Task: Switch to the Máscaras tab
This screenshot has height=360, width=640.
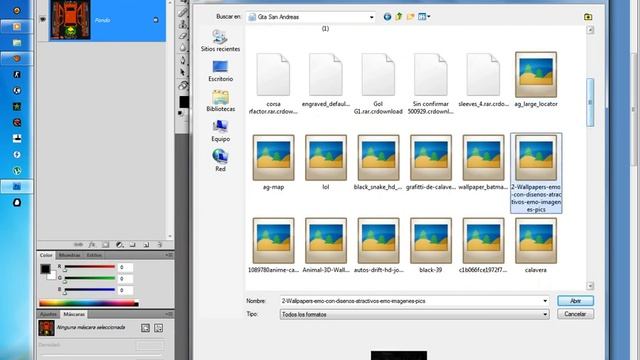Action: pyautogui.click(x=74, y=314)
